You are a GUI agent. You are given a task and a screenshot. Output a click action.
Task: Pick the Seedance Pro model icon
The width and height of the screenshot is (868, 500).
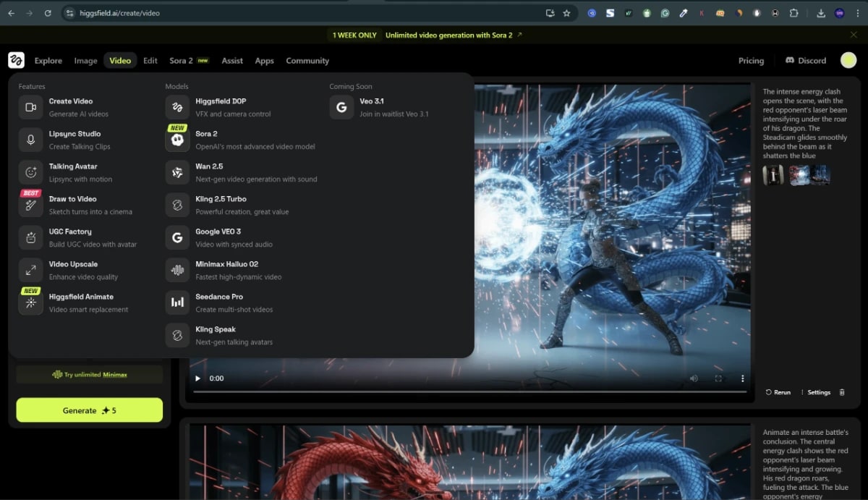coord(177,302)
